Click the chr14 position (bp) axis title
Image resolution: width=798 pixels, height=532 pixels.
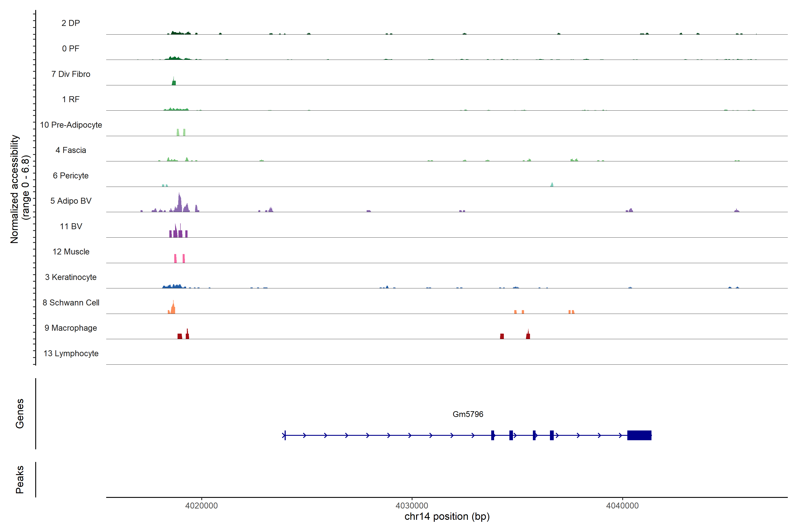[x=447, y=516]
